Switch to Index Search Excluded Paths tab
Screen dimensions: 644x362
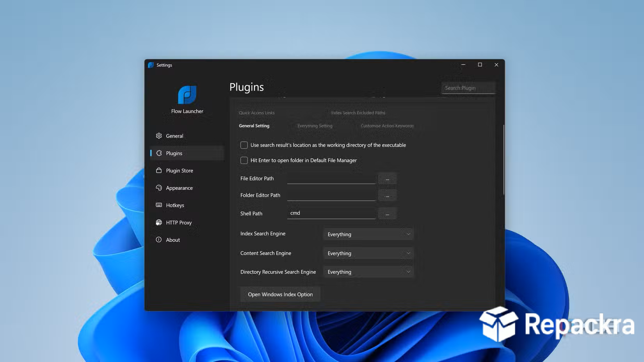tap(358, 113)
